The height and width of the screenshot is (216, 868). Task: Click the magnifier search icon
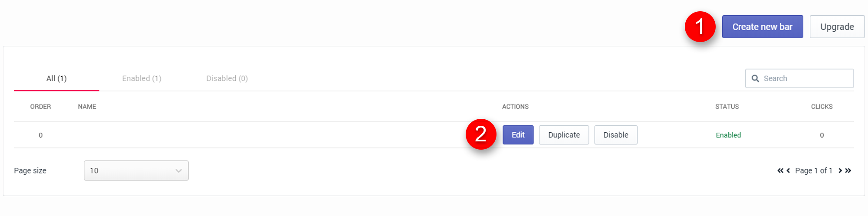point(755,79)
